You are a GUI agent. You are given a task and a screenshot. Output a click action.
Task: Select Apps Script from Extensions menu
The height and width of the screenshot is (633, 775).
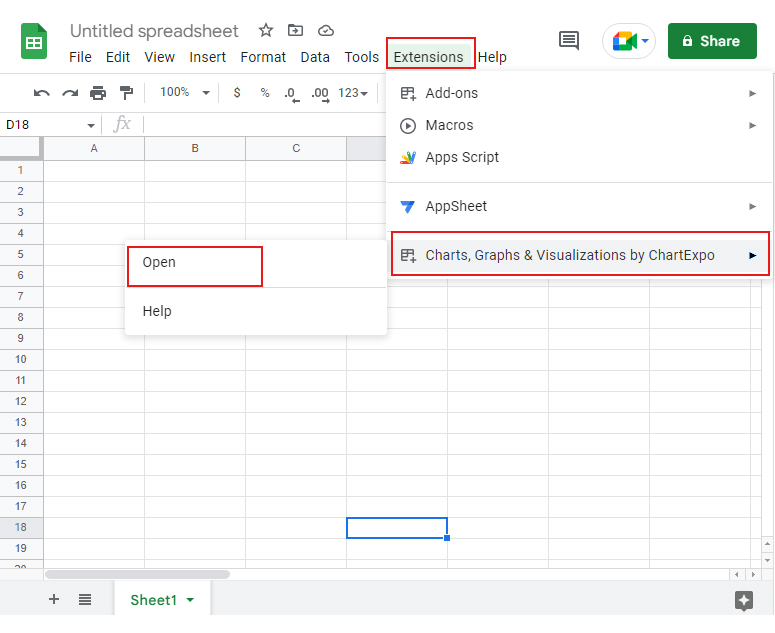click(x=579, y=158)
